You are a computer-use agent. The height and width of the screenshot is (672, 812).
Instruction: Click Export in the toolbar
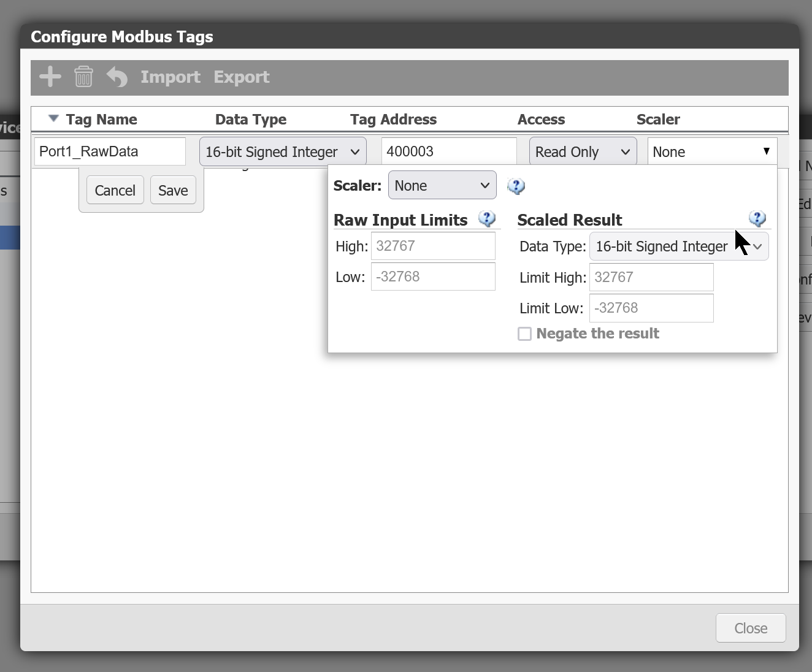pyautogui.click(x=242, y=77)
